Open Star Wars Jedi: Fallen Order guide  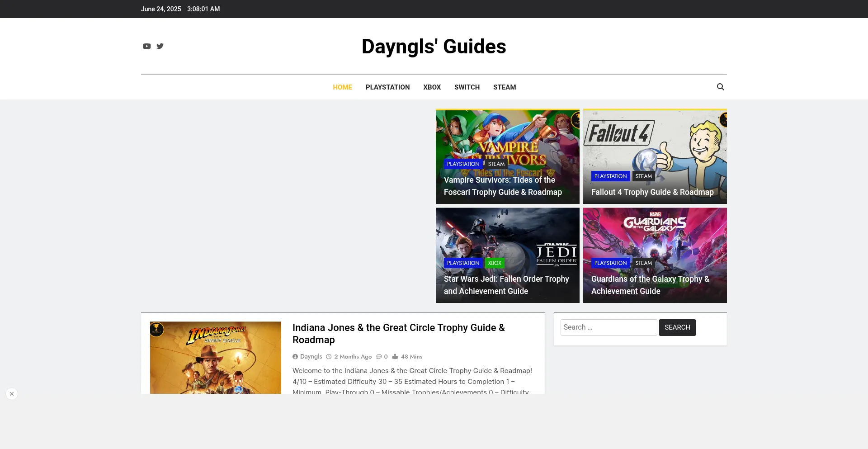click(506, 285)
